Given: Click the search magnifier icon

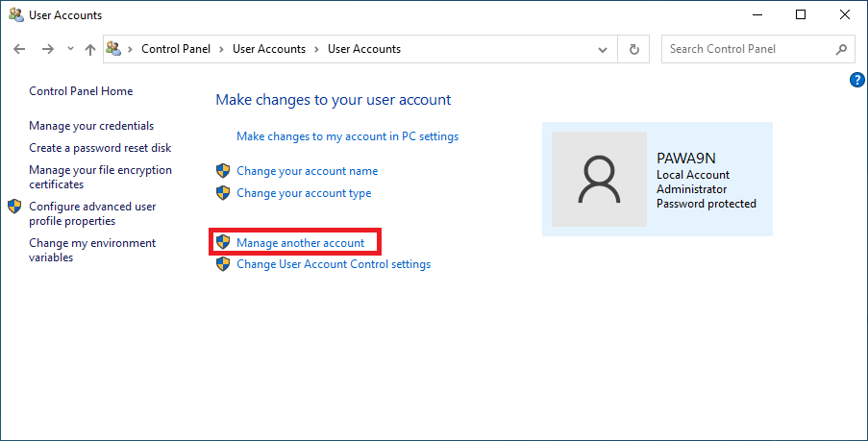Looking at the screenshot, I should (841, 49).
